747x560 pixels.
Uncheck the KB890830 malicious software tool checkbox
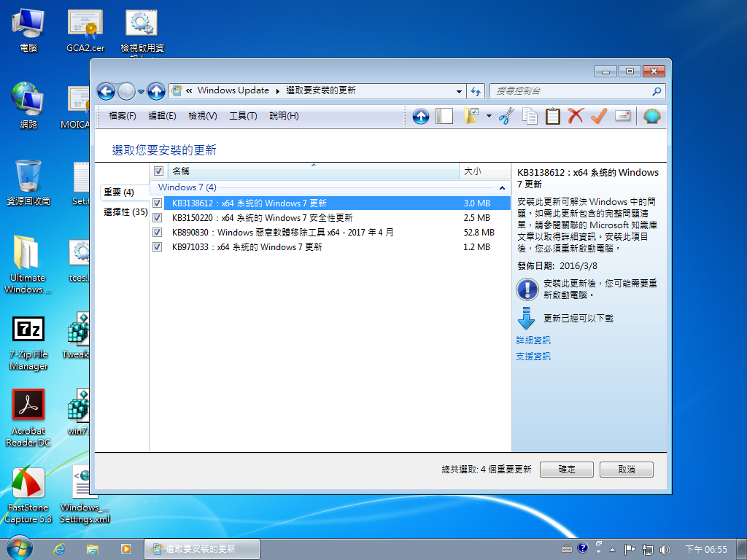(158, 233)
